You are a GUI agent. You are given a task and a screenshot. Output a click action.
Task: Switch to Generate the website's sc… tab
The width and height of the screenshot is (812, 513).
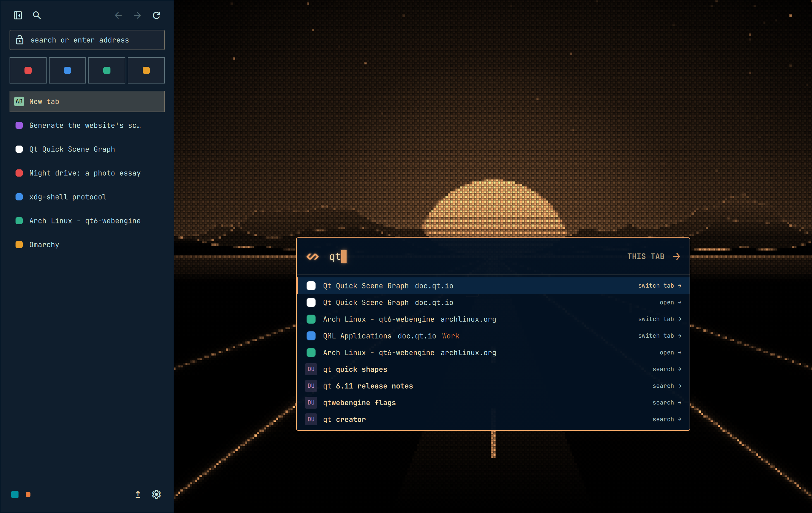click(x=87, y=125)
